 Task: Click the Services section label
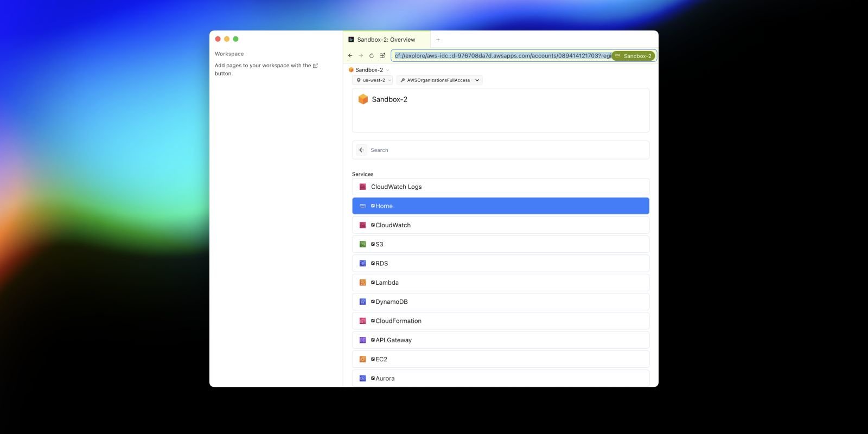362,174
